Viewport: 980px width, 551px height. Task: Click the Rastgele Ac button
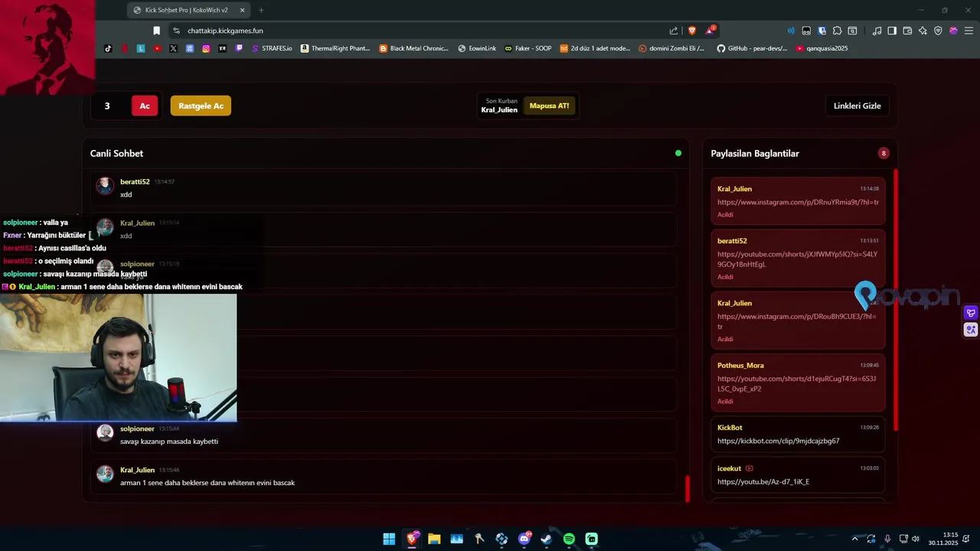pos(201,106)
